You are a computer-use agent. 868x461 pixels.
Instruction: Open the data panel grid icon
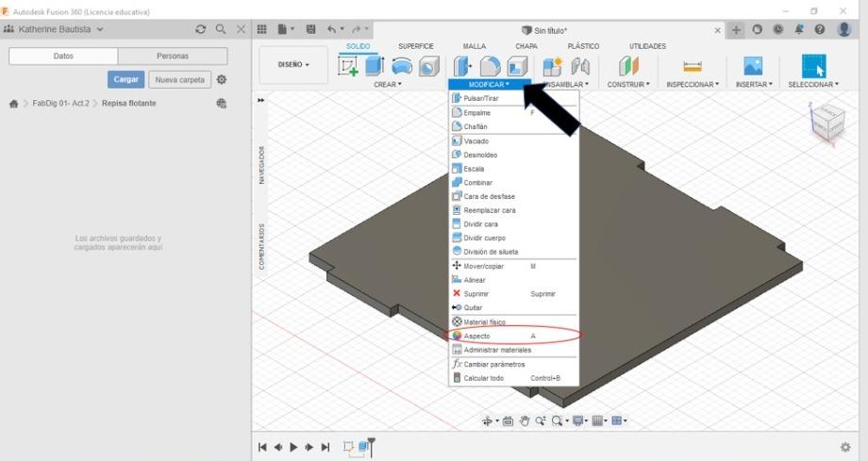(262, 29)
